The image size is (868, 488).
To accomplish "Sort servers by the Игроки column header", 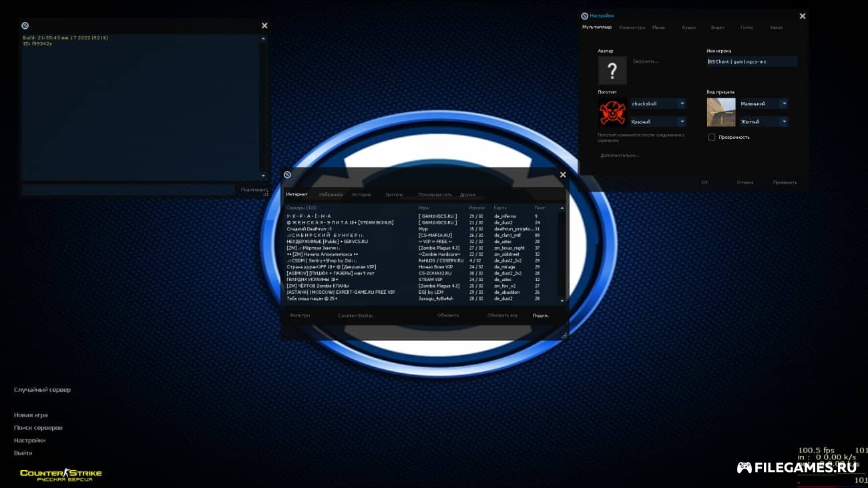I will (x=477, y=208).
